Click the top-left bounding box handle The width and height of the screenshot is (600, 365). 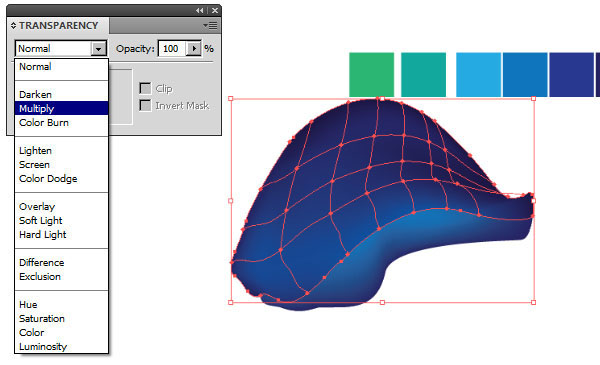[231, 99]
